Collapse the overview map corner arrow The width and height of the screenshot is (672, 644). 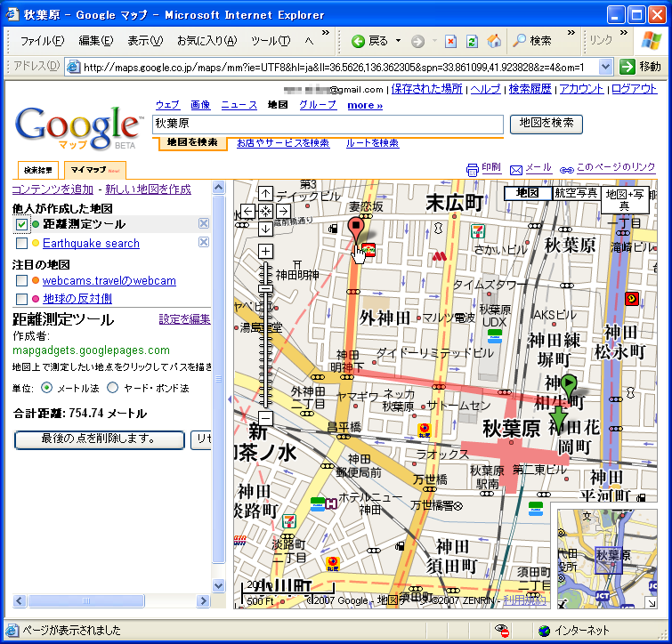point(652,603)
